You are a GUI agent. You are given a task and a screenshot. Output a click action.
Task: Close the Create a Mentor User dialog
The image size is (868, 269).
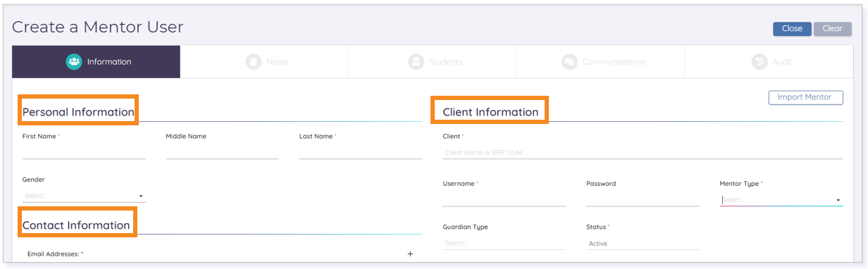[x=792, y=29]
